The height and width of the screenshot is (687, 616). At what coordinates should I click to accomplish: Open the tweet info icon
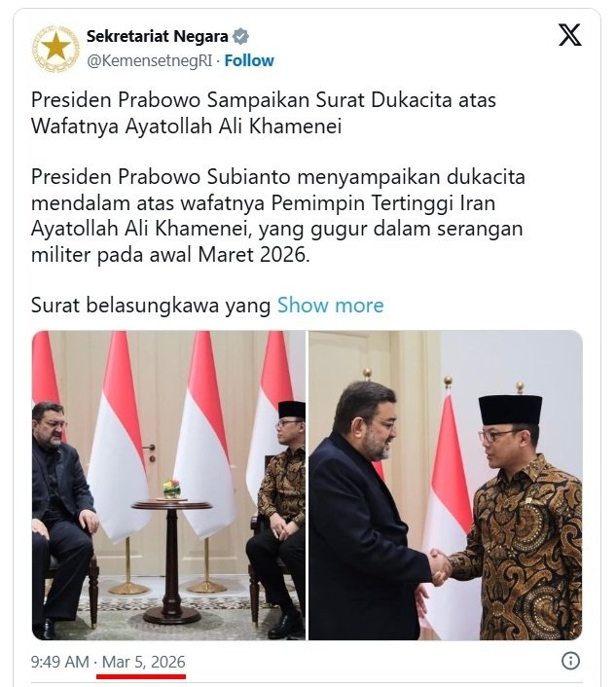click(570, 661)
